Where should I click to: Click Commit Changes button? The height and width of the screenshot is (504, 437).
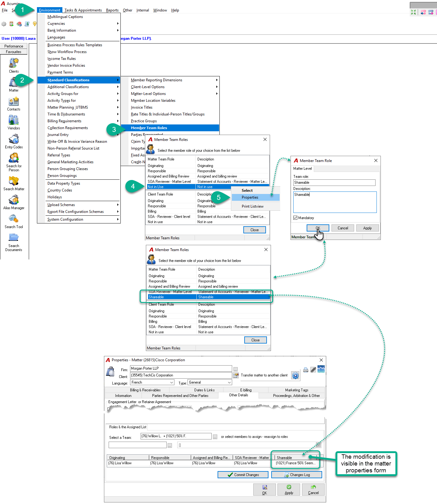243,475
